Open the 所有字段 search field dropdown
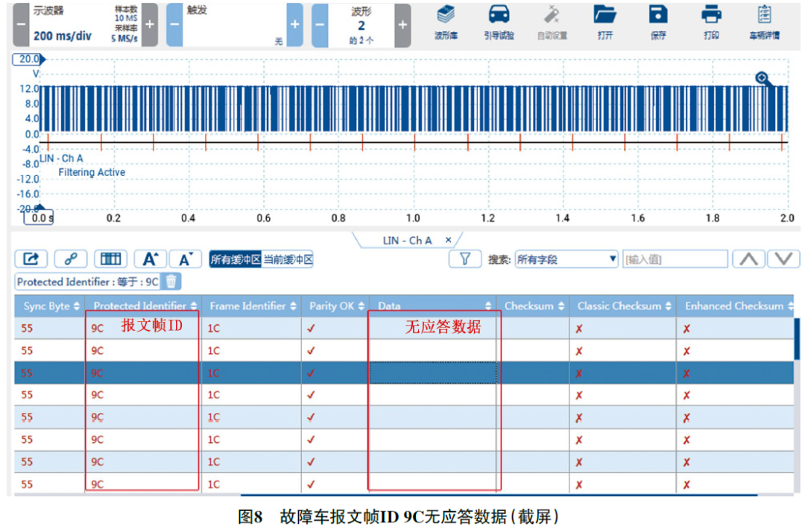Viewport: 805px width, 532px height. point(566,259)
